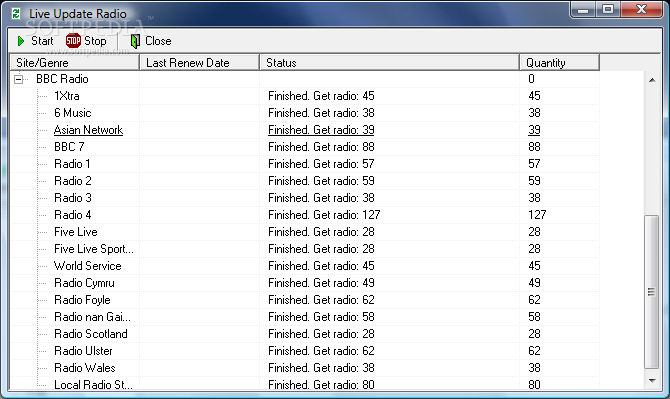Click status 'Finished. Get radio: 39'
670x399 pixels.
321,130
